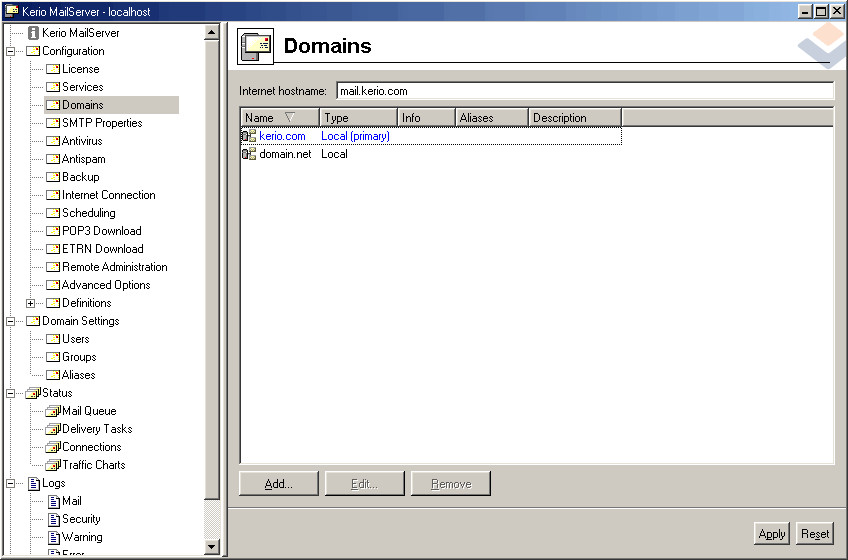Open the Warning log item

pyautogui.click(x=82, y=537)
